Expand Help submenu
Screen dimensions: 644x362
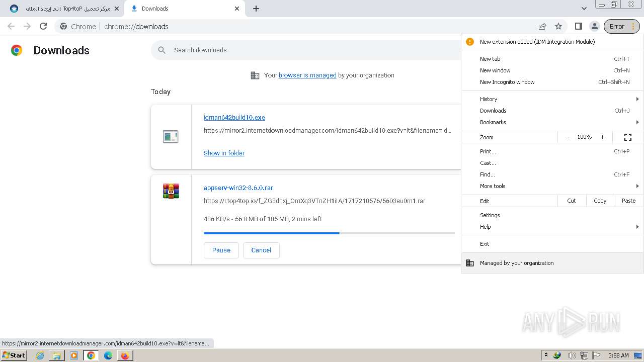552,227
